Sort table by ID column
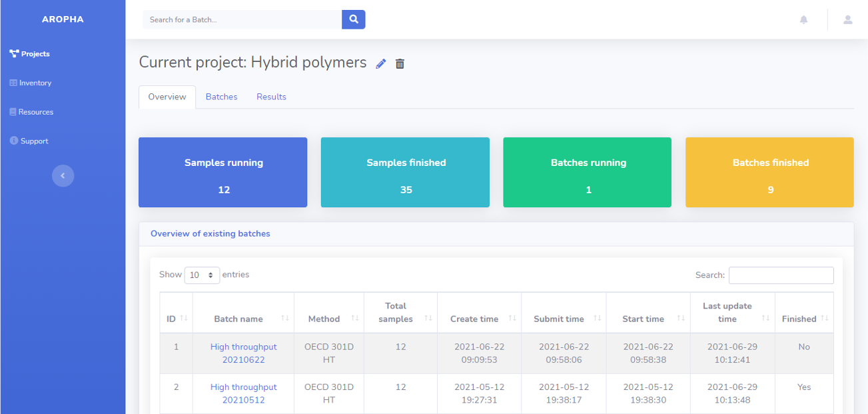868x414 pixels. click(x=176, y=319)
